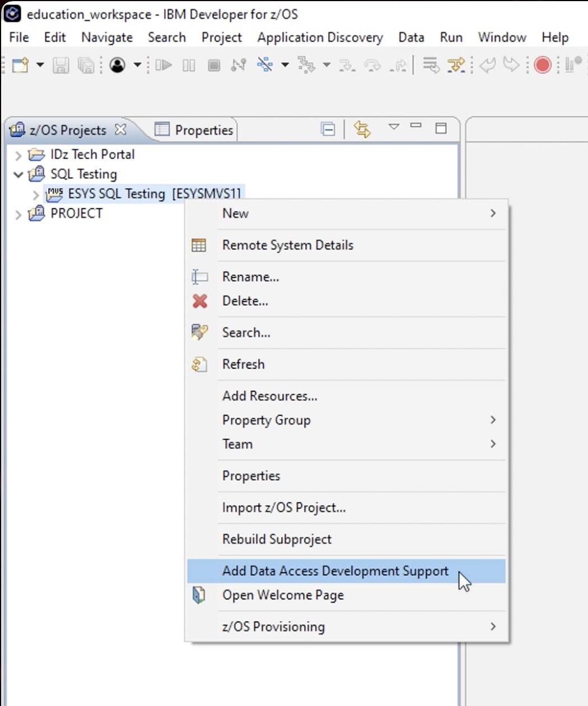The width and height of the screenshot is (588, 706).
Task: Click the Drop to Frame icon
Action: 431,65
